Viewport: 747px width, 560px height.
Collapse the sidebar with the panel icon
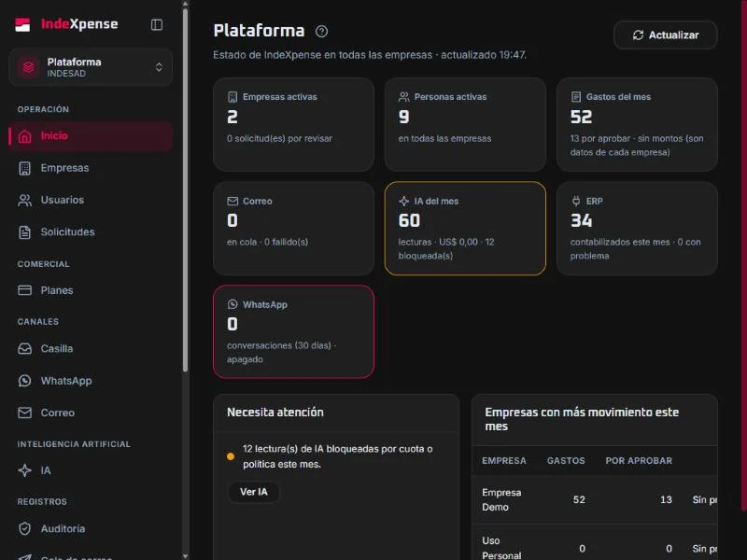click(157, 25)
